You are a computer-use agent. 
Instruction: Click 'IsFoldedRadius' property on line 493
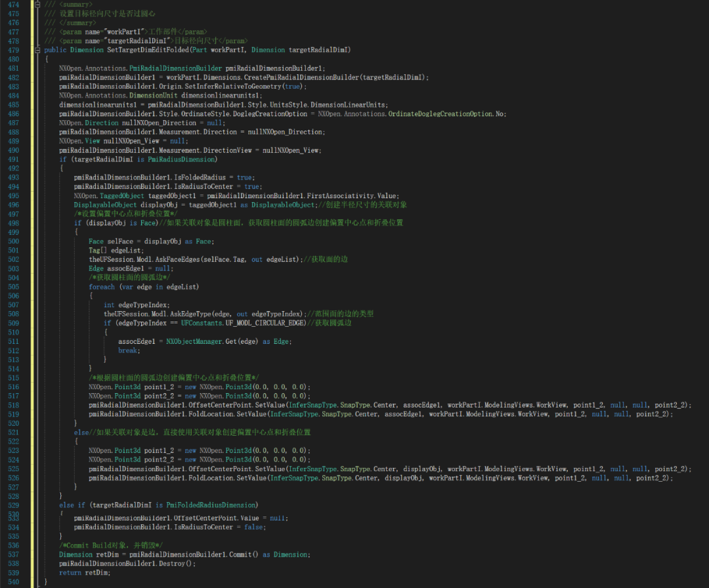(x=200, y=178)
